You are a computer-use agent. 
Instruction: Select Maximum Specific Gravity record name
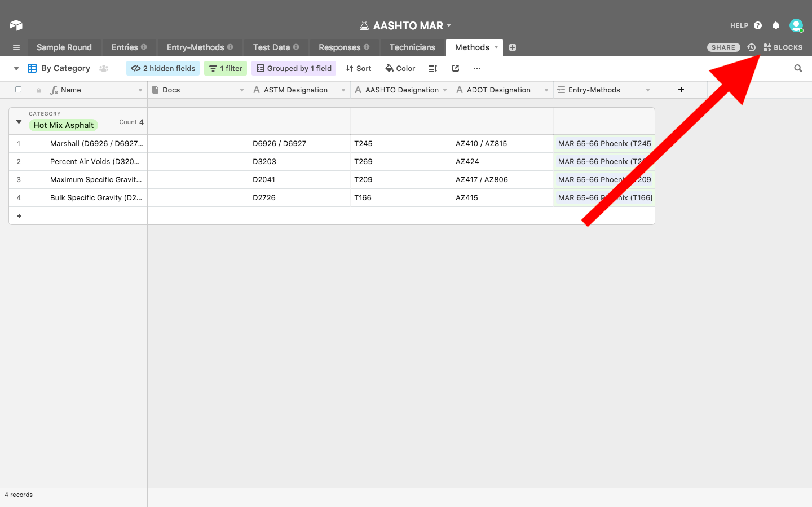[96, 179]
